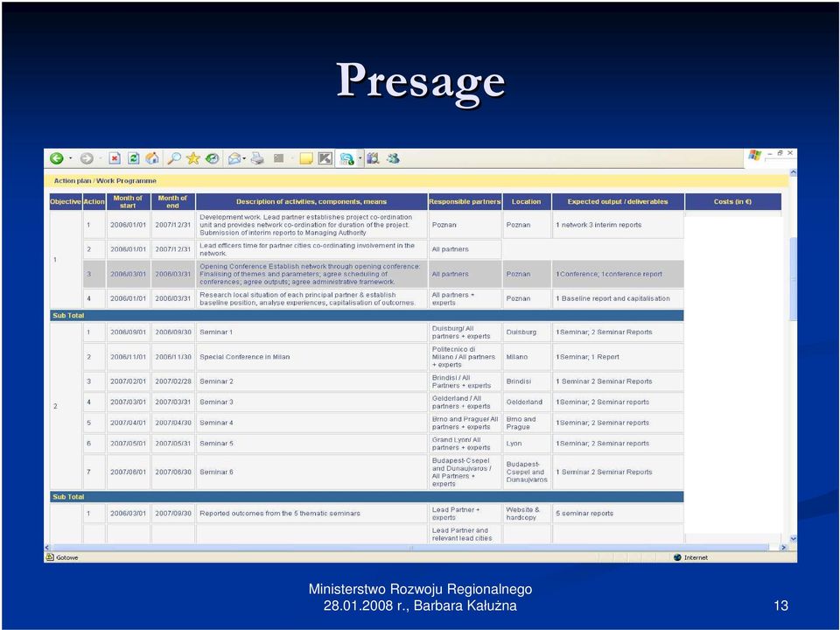Click the black K toolbar icon
Viewport: 840px width, 630px height.
click(325, 158)
